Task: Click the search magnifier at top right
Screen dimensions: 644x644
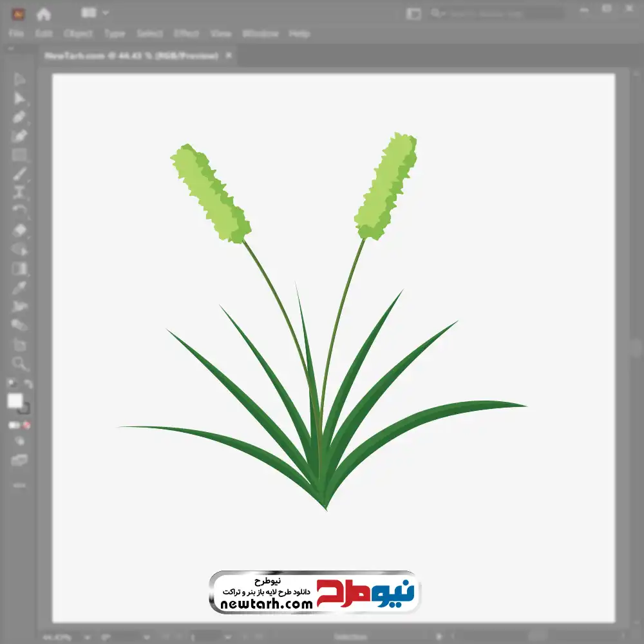Action: tap(435, 14)
